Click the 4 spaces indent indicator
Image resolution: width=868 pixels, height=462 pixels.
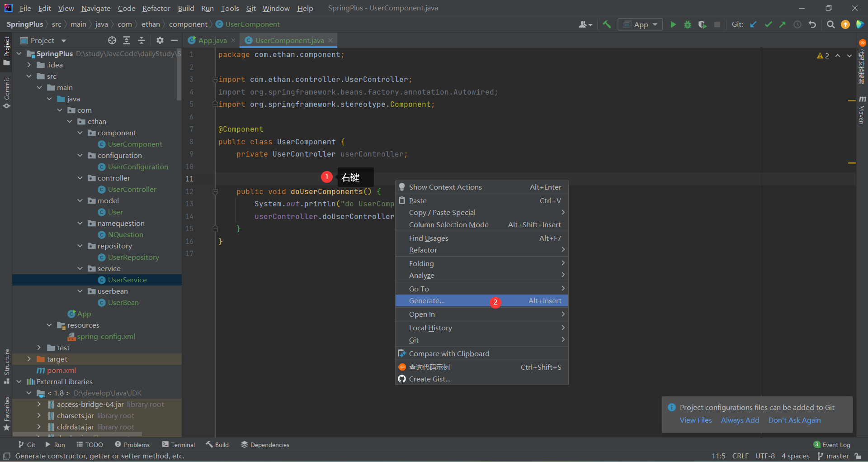[x=795, y=456]
